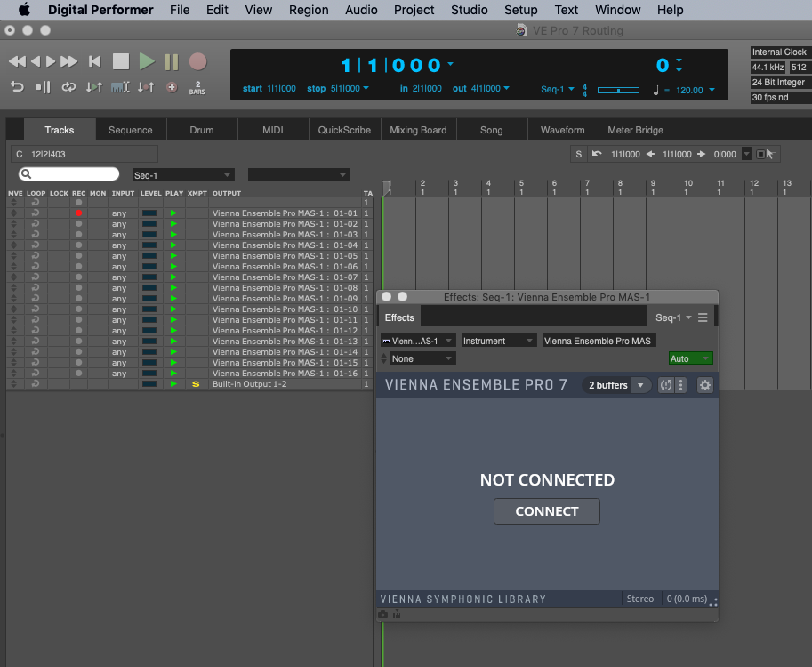
Task: Click the blue click/metronome grid icon
Action: [x=120, y=87]
